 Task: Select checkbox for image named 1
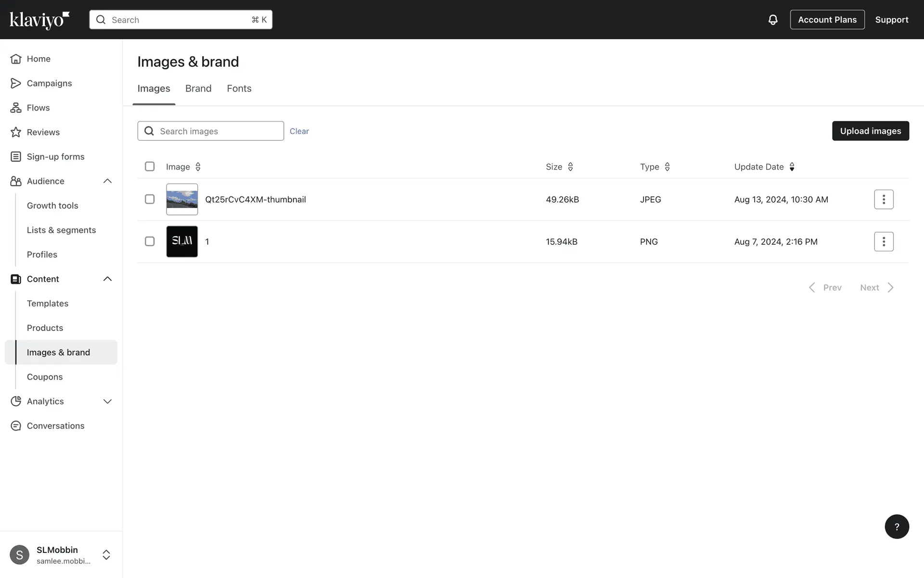pyautogui.click(x=150, y=242)
